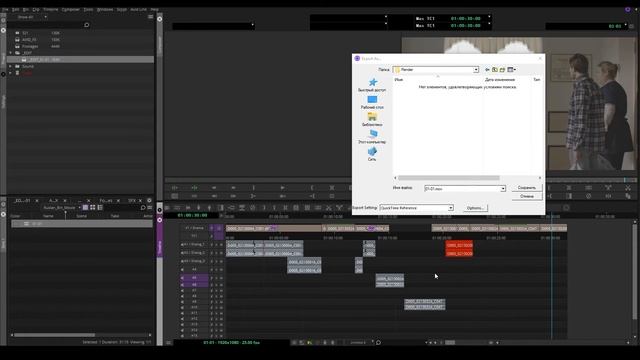Open Этот компьютер in the dialog sidebar
The image size is (640, 360).
[x=372, y=137]
